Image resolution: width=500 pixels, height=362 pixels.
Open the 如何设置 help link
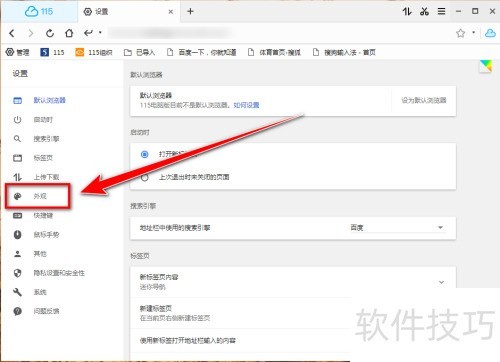tap(246, 105)
